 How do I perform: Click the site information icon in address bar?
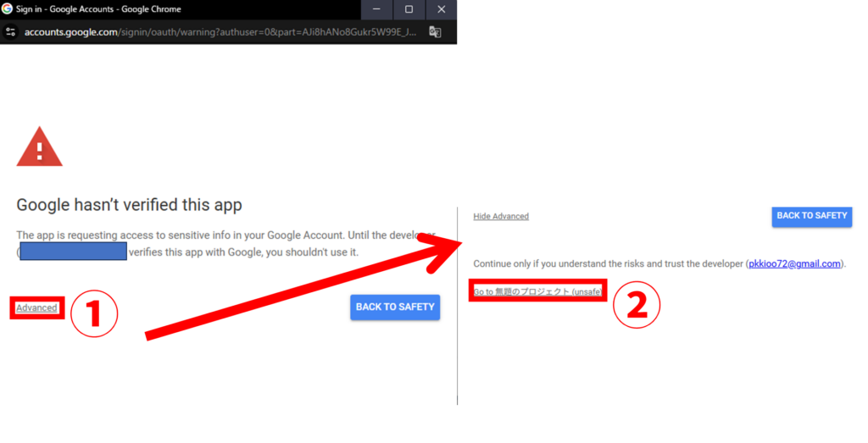10,32
